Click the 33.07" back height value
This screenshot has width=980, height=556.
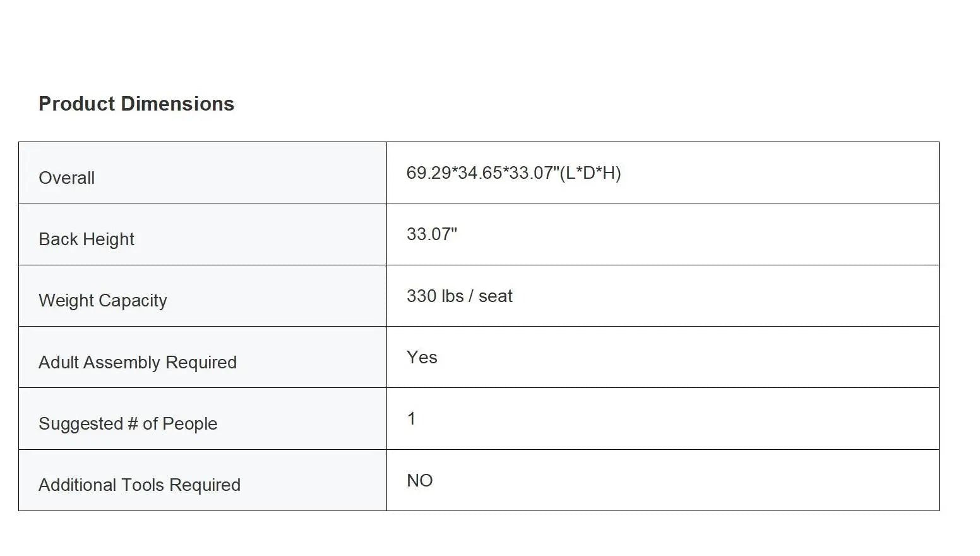tap(431, 234)
